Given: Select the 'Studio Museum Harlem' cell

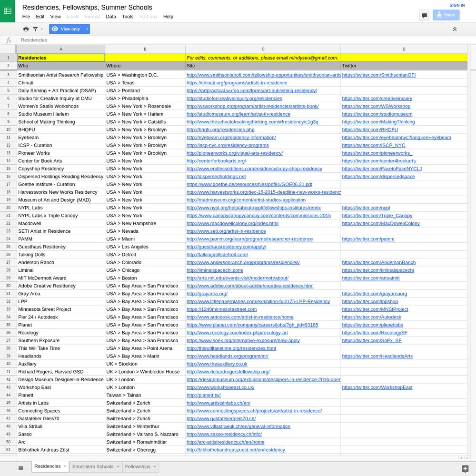Looking at the screenshot, I should pyautogui.click(x=61, y=114).
